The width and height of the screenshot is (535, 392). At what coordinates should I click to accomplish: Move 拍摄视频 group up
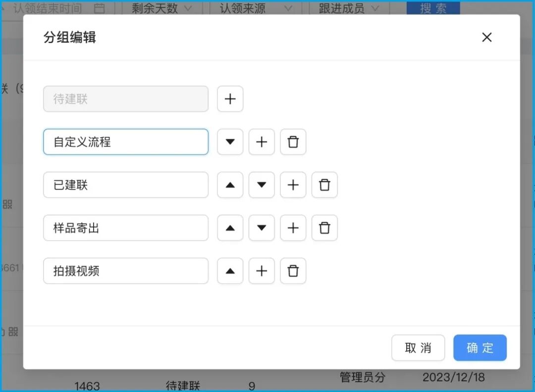[x=230, y=271]
